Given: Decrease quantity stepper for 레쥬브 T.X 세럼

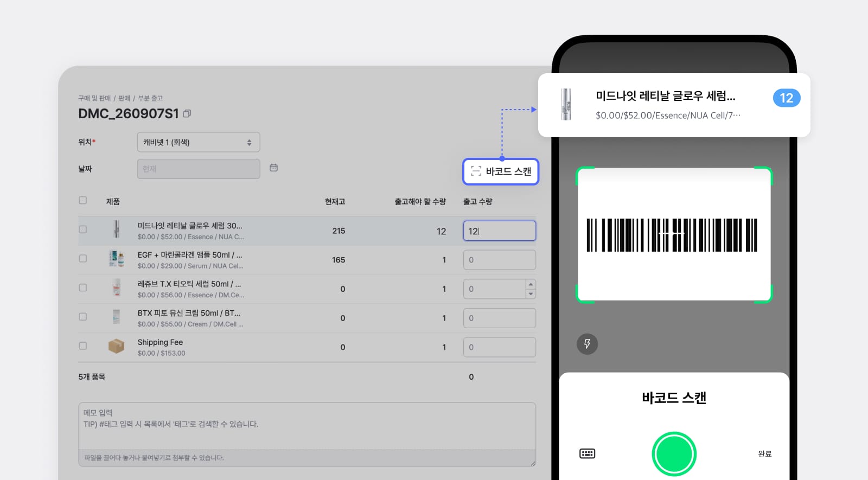Looking at the screenshot, I should (531, 294).
